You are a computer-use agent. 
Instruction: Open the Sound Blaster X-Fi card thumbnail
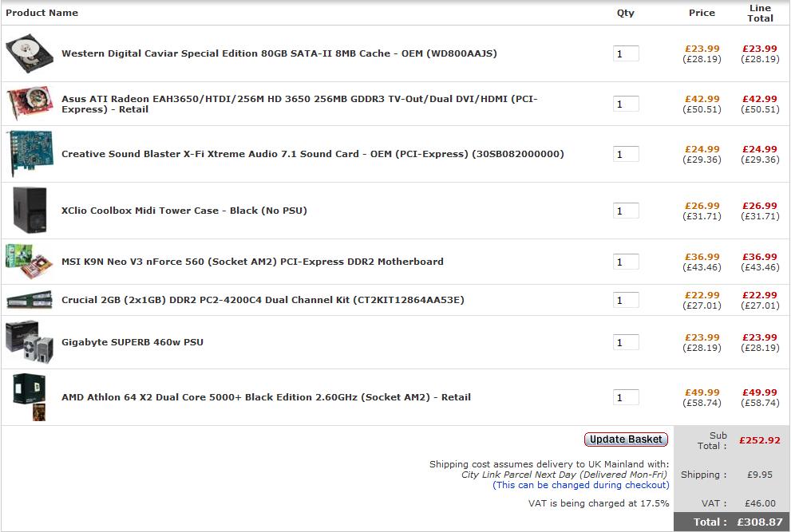30,154
